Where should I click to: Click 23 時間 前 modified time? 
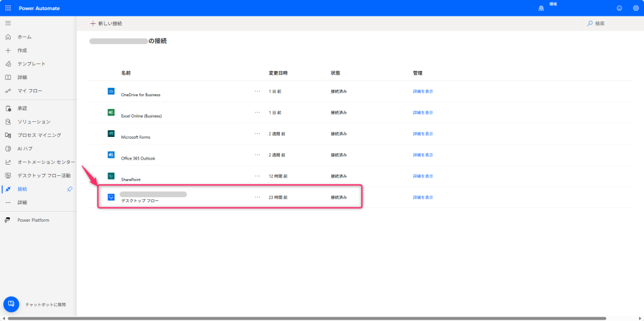[x=278, y=197]
